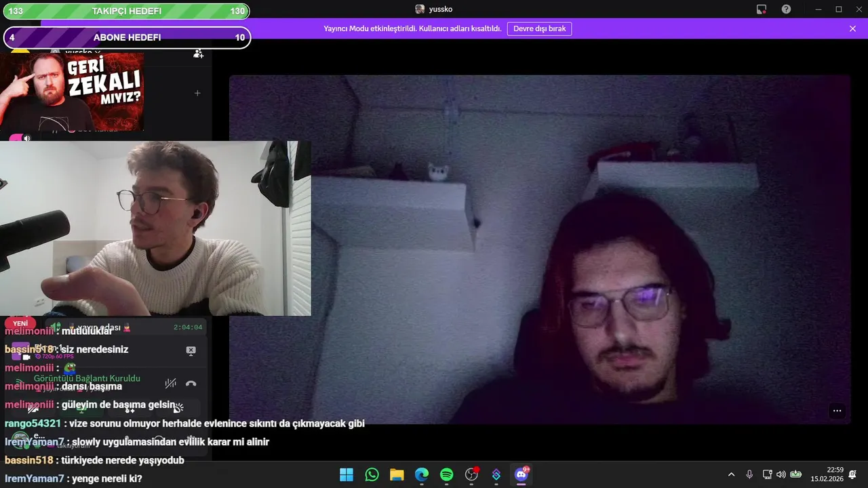Click the YENİ badge above chat
Screen dimensions: 868x488
(20, 323)
